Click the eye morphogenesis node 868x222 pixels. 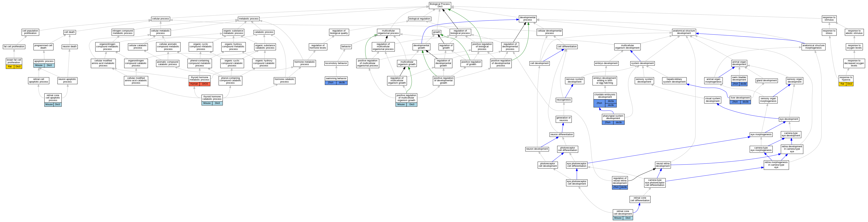pyautogui.click(x=761, y=135)
